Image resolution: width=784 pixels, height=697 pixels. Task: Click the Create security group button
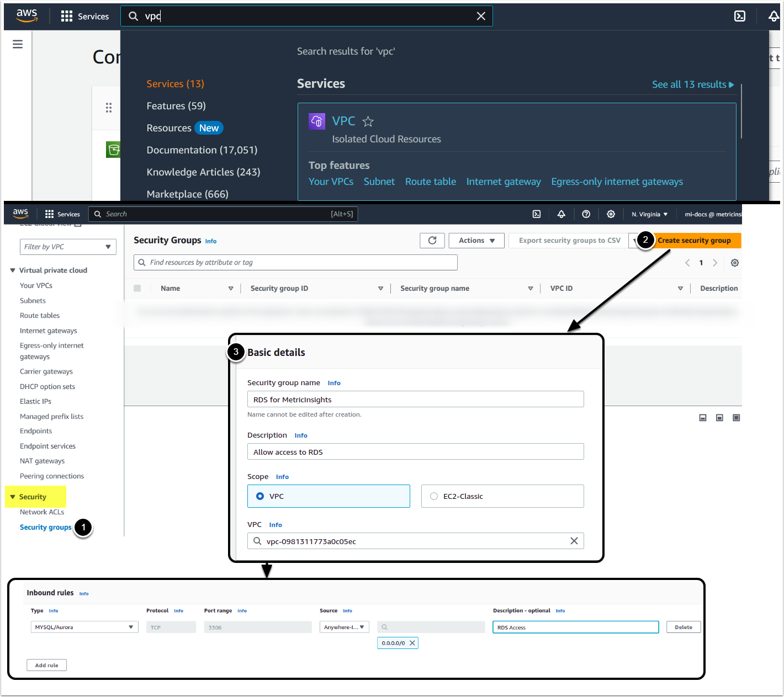tap(694, 241)
